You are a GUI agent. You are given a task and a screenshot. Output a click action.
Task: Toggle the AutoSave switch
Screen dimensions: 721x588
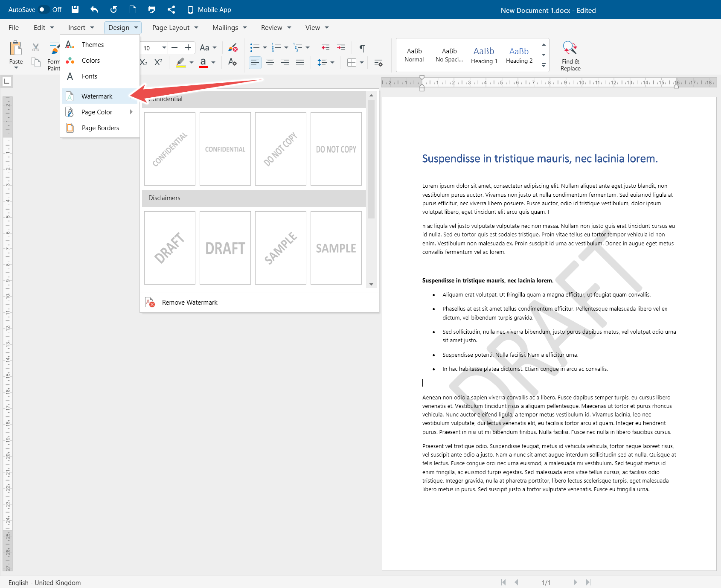(x=44, y=9)
